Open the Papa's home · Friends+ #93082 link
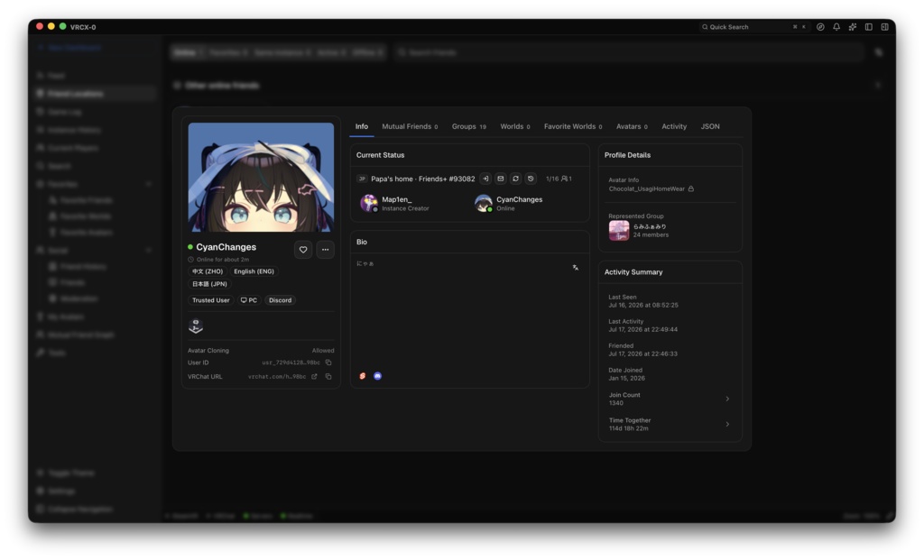 click(x=422, y=179)
